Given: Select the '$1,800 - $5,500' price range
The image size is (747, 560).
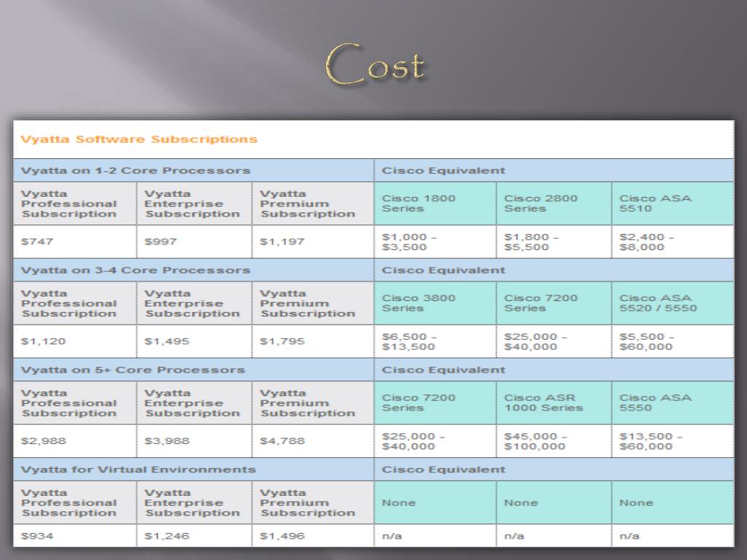Looking at the screenshot, I should (532, 242).
